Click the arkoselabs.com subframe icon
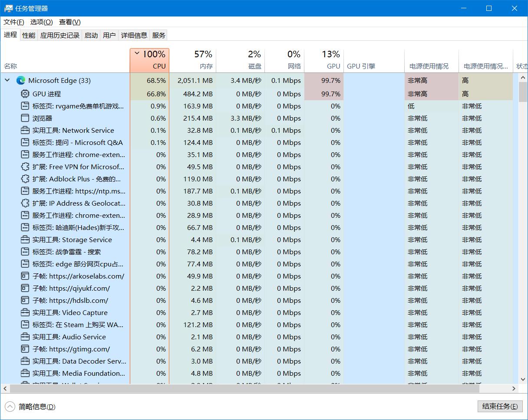 click(25, 276)
